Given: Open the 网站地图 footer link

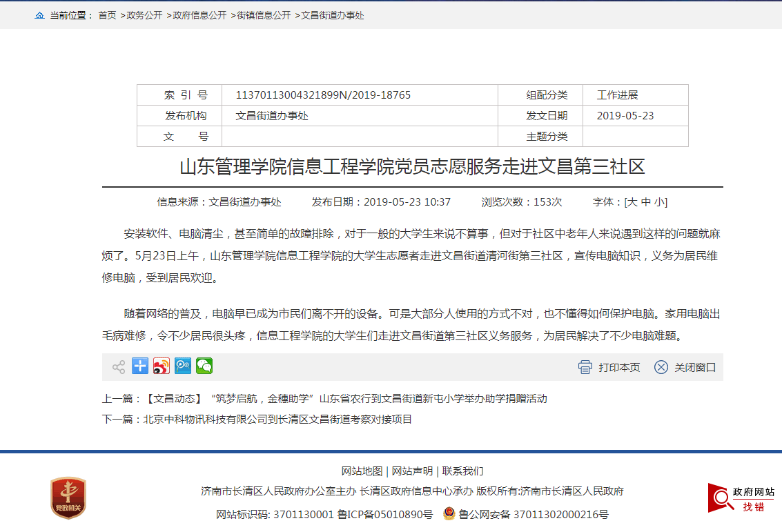Looking at the screenshot, I should point(362,471).
